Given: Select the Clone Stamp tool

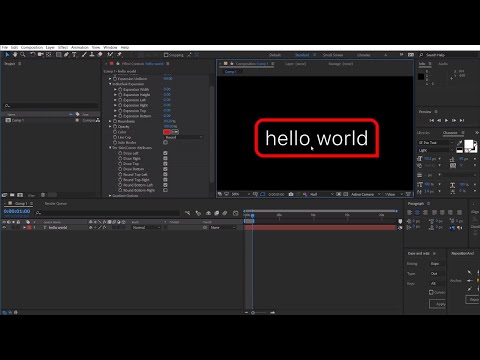Looking at the screenshot, I should coord(92,55).
